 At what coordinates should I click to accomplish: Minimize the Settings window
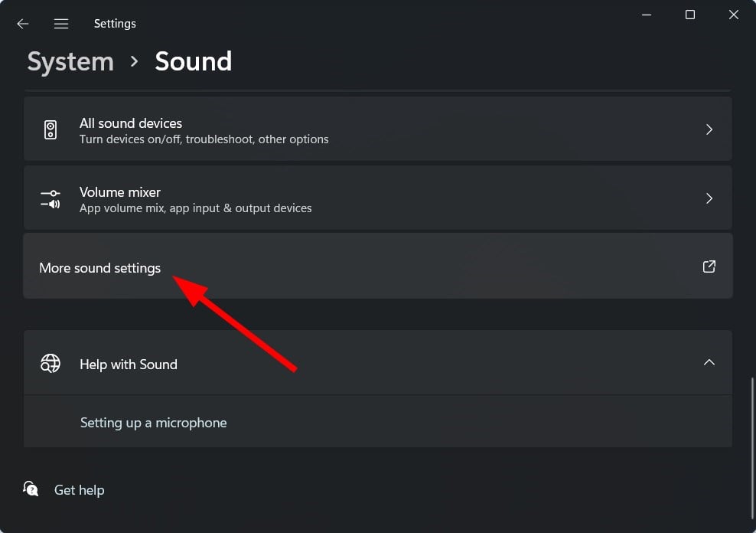point(647,15)
